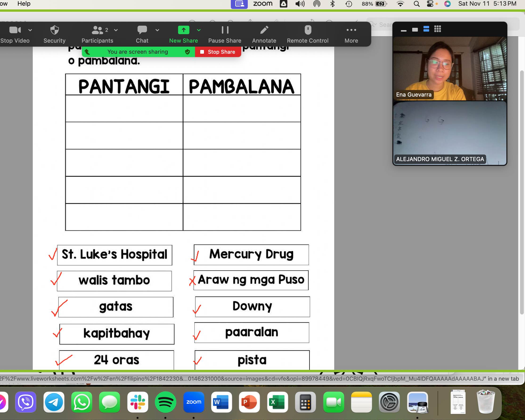Viewport: 525px width, 420px height.
Task: Open the Help menu
Action: pyautogui.click(x=24, y=4)
